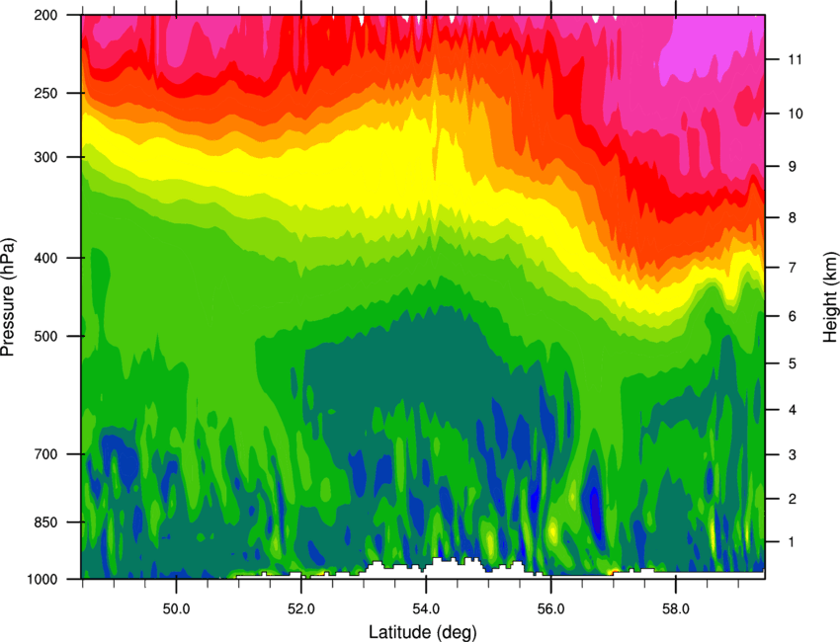
Task: Click the 5 km height label
Action: tap(793, 363)
